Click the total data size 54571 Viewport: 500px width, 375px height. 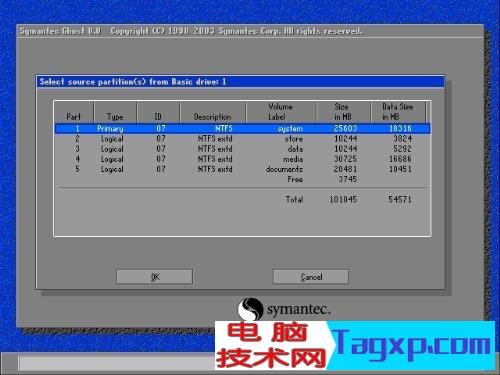pos(400,199)
